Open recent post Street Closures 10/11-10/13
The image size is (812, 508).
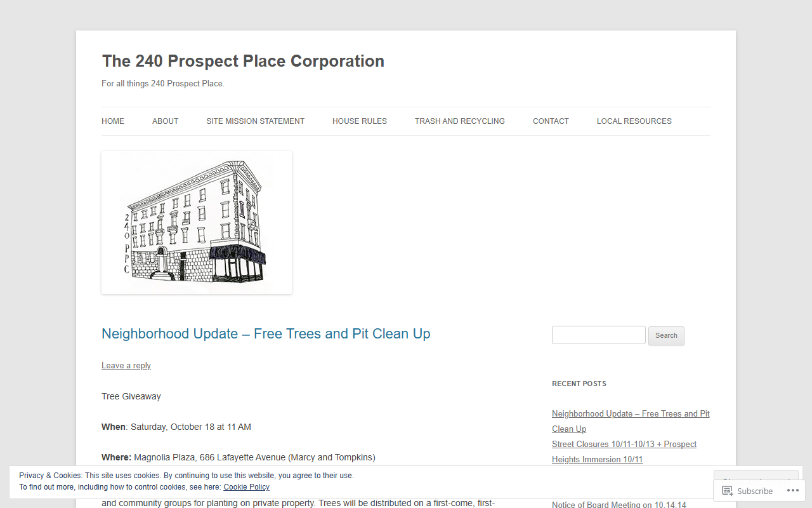pyautogui.click(x=624, y=451)
